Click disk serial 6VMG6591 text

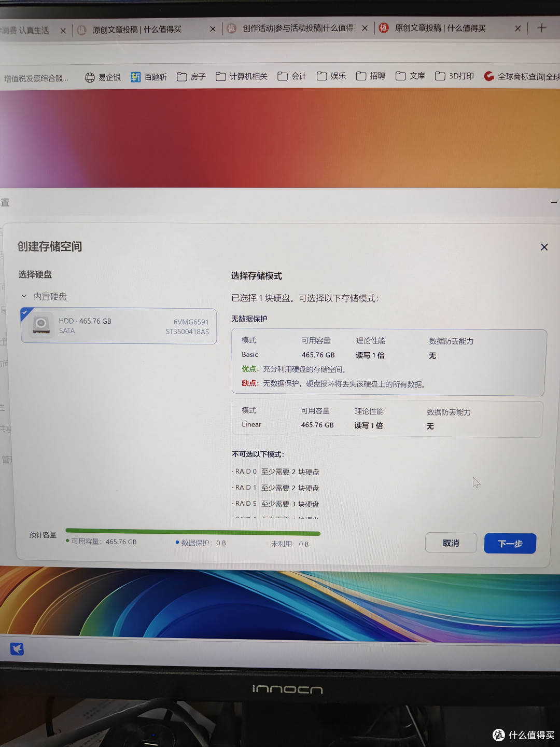pyautogui.click(x=191, y=322)
